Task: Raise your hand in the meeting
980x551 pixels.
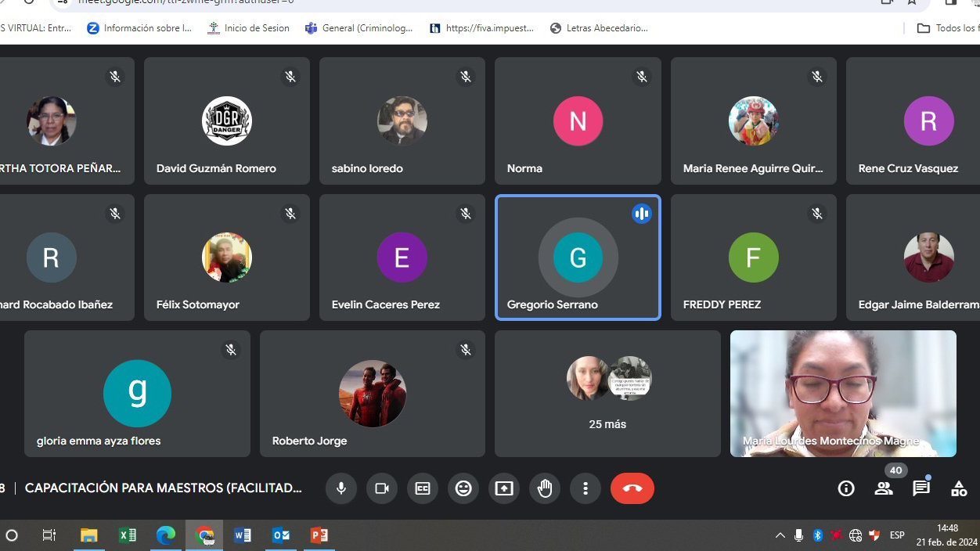Action: click(x=545, y=488)
